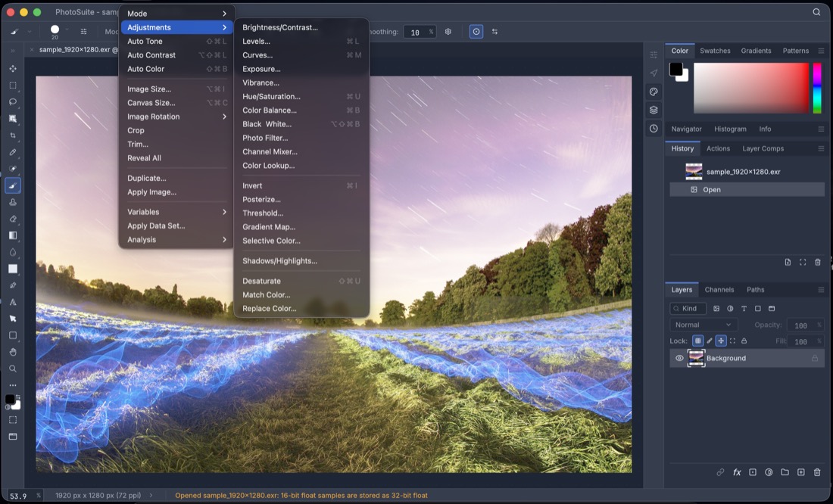Open History panel options menu
Image resolution: width=833 pixels, height=504 pixels.
pos(821,149)
